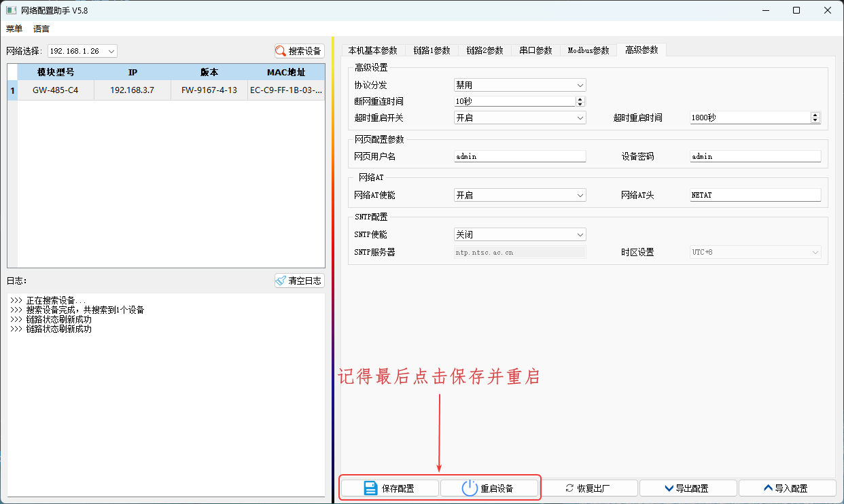
Task: Open the 语言 menu
Action: click(41, 29)
